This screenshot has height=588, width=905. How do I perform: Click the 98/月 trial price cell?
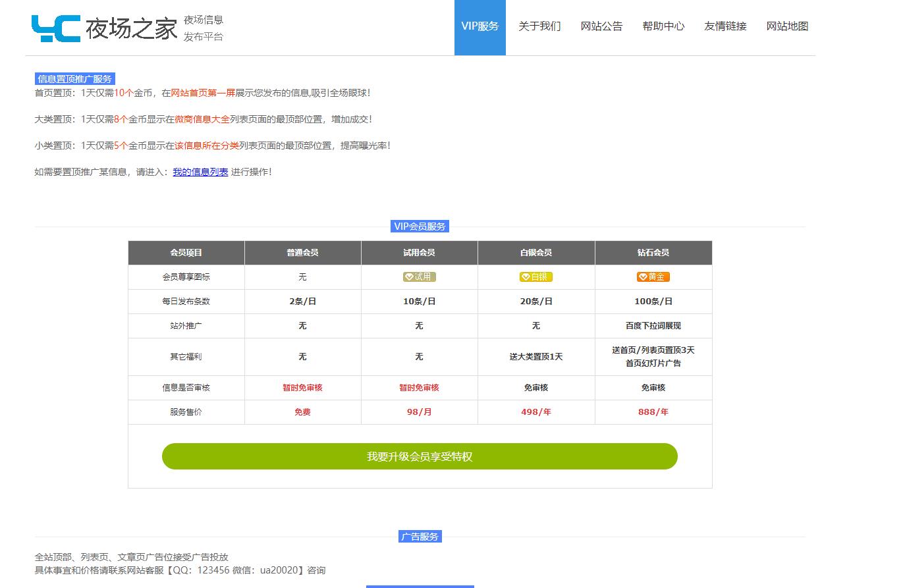[419, 412]
